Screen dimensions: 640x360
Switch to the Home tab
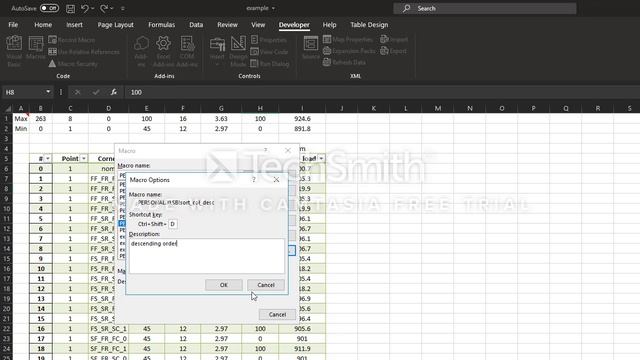click(x=43, y=25)
